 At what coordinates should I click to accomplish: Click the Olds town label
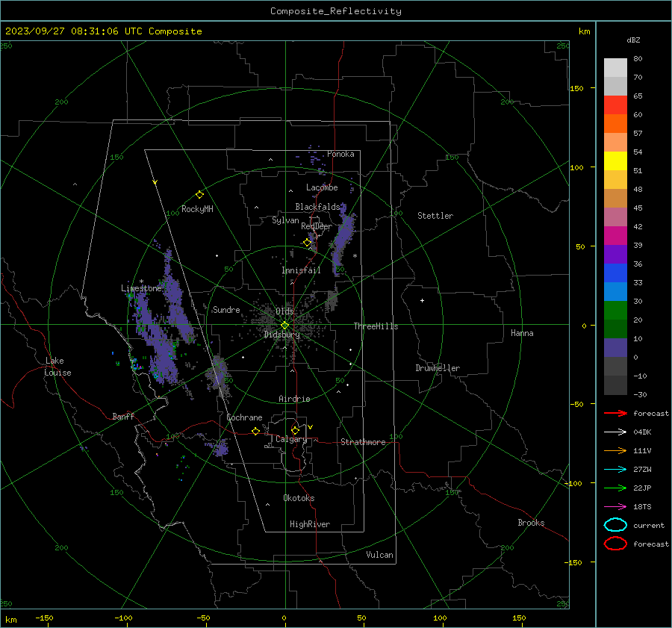(x=284, y=311)
